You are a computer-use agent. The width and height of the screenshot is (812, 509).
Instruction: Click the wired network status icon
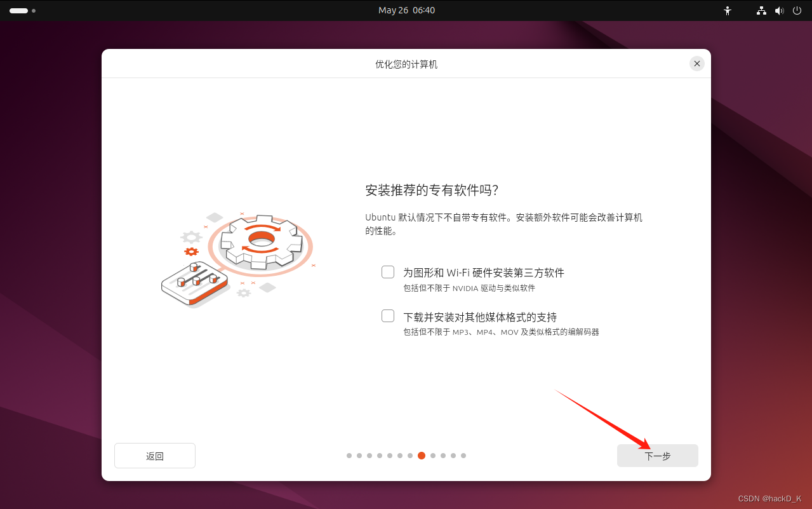click(x=762, y=11)
